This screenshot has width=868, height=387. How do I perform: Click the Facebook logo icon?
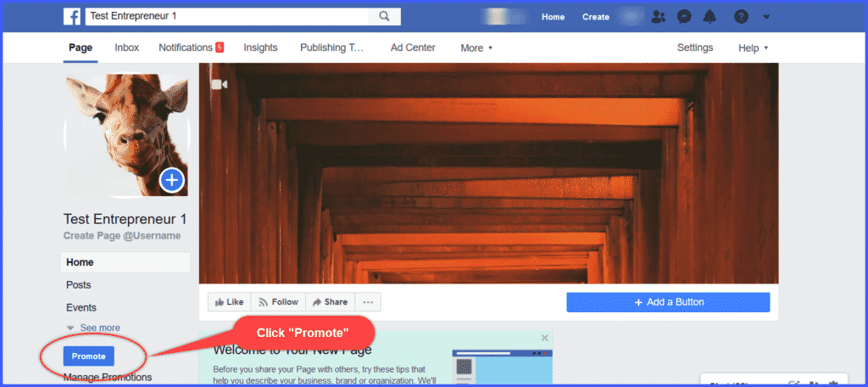(x=72, y=16)
